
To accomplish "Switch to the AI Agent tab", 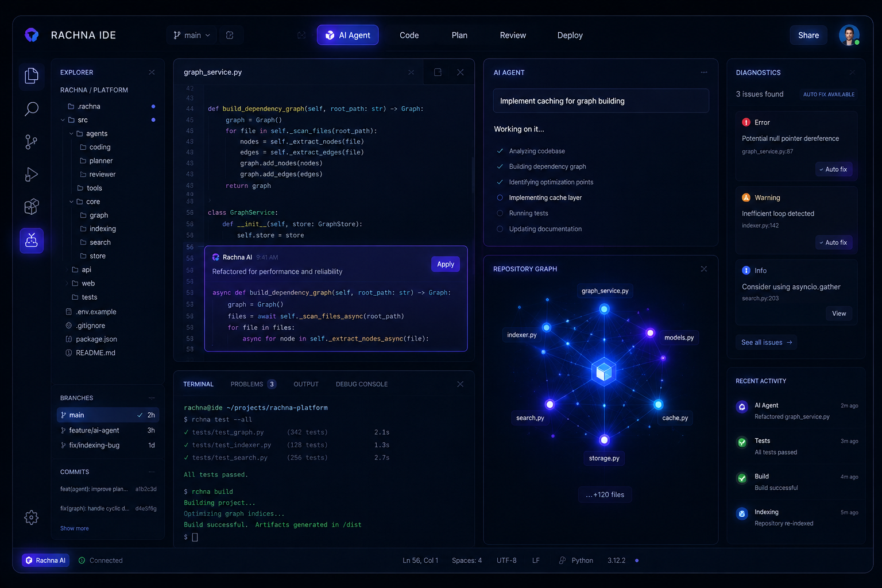I will pos(347,35).
